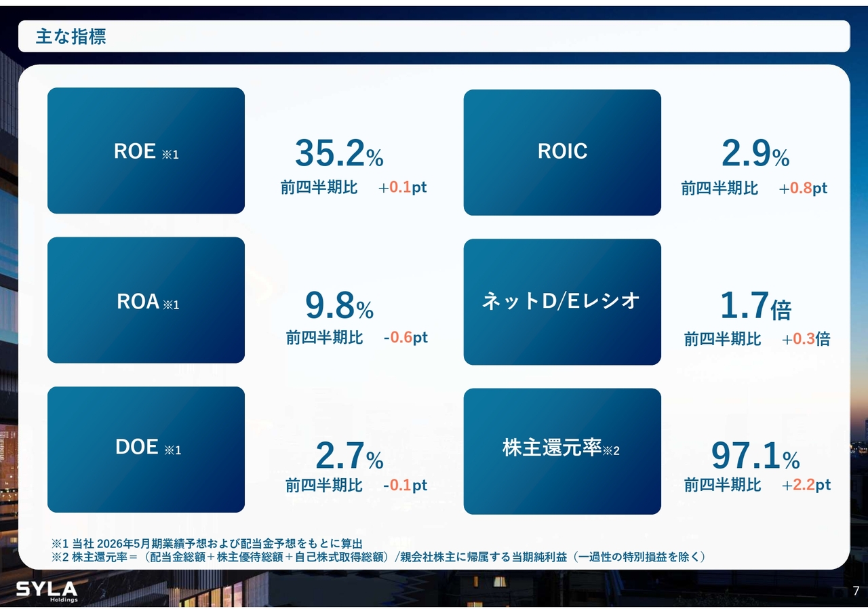The width and height of the screenshot is (868, 613).
Task: Click the 2.7% DOE value
Action: [x=349, y=457]
